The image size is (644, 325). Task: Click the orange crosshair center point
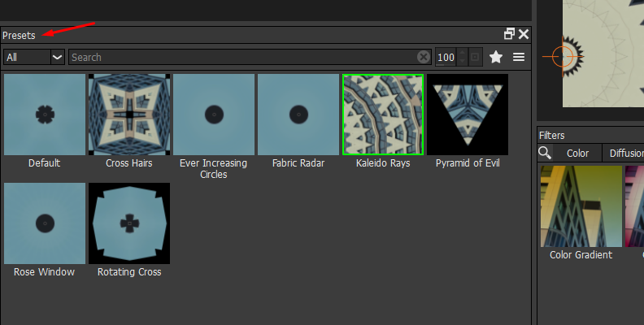click(563, 56)
